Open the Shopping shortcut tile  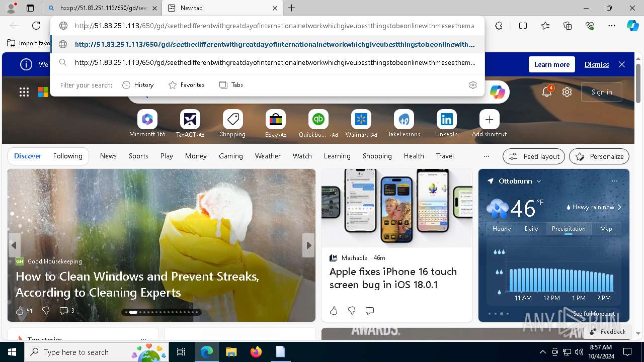(x=232, y=124)
